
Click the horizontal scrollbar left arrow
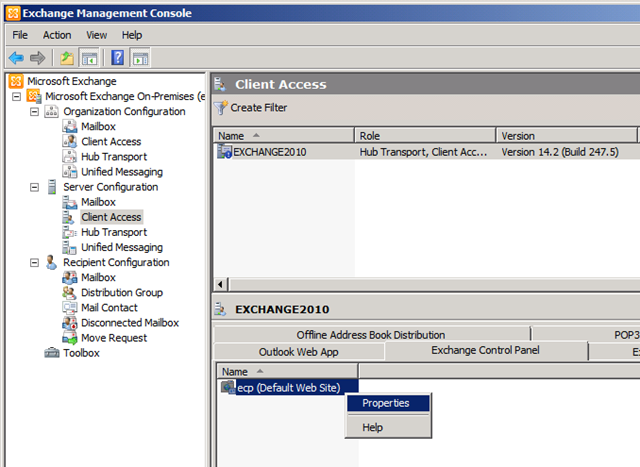click(x=220, y=284)
